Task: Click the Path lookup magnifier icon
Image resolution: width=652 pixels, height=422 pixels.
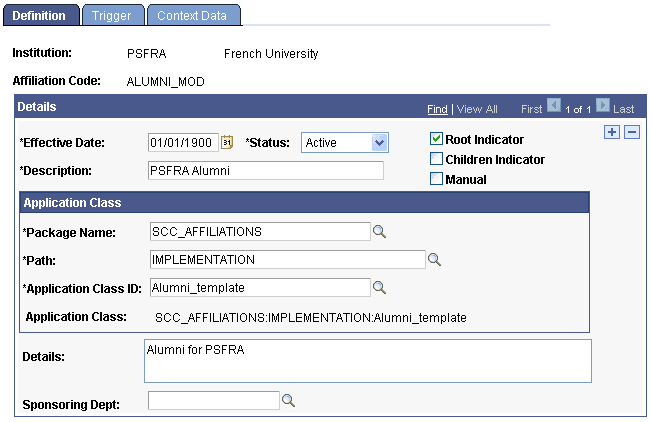Action: 434,260
